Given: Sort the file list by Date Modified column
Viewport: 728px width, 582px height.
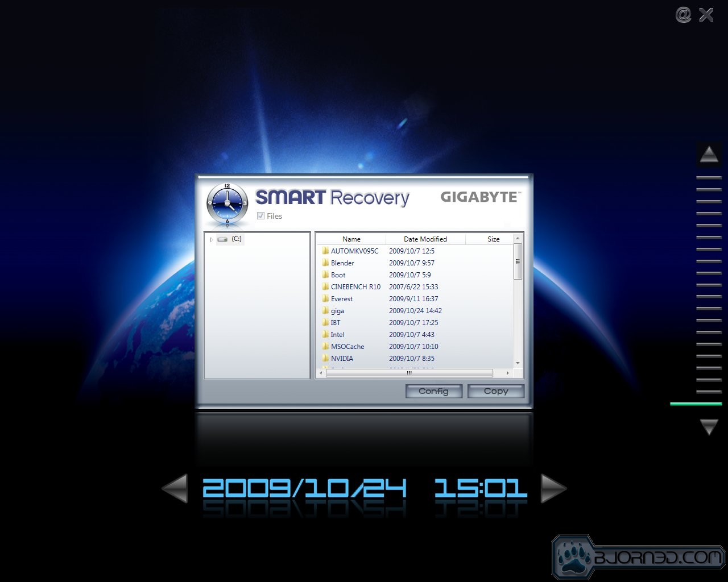Looking at the screenshot, I should point(425,239).
